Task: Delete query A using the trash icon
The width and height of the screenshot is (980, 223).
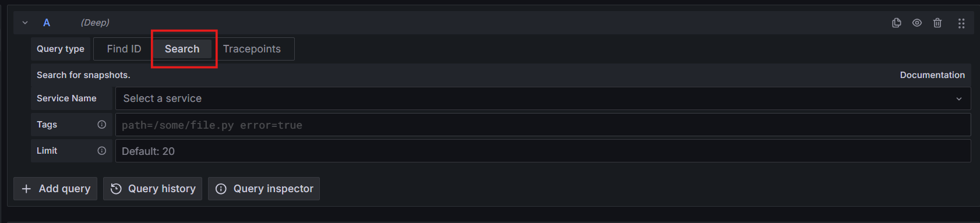Action: tap(937, 23)
